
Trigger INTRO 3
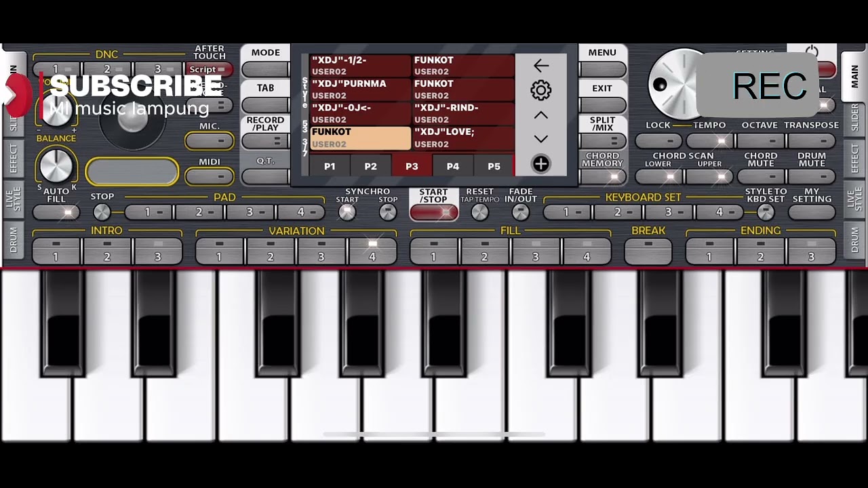tap(158, 251)
